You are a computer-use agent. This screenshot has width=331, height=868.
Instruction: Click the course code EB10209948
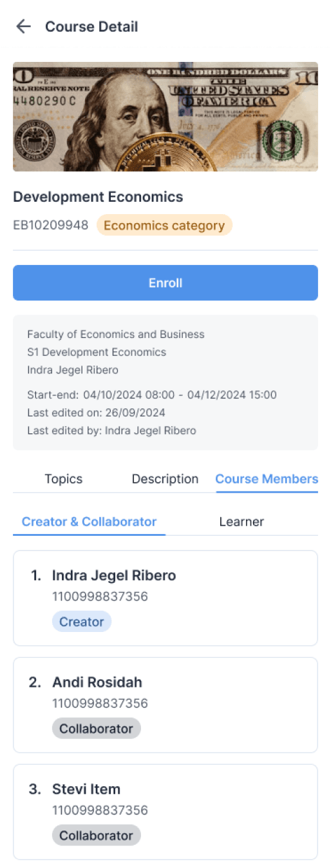tap(51, 226)
